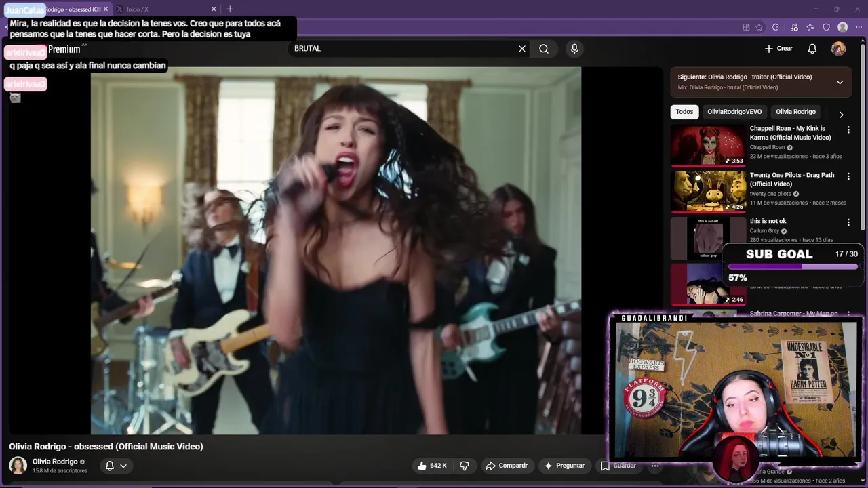This screenshot has width=868, height=488.
Task: Click Mix: Olivia Rodrigo - brutal text
Action: click(x=728, y=87)
